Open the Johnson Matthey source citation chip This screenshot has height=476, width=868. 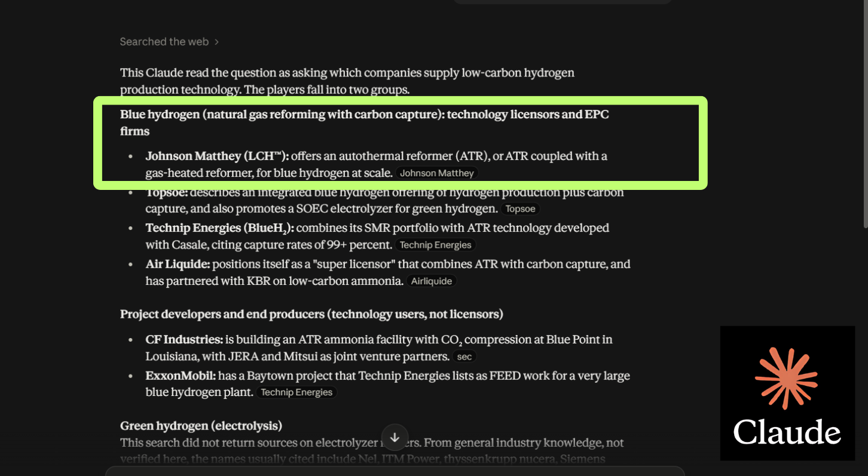(437, 173)
